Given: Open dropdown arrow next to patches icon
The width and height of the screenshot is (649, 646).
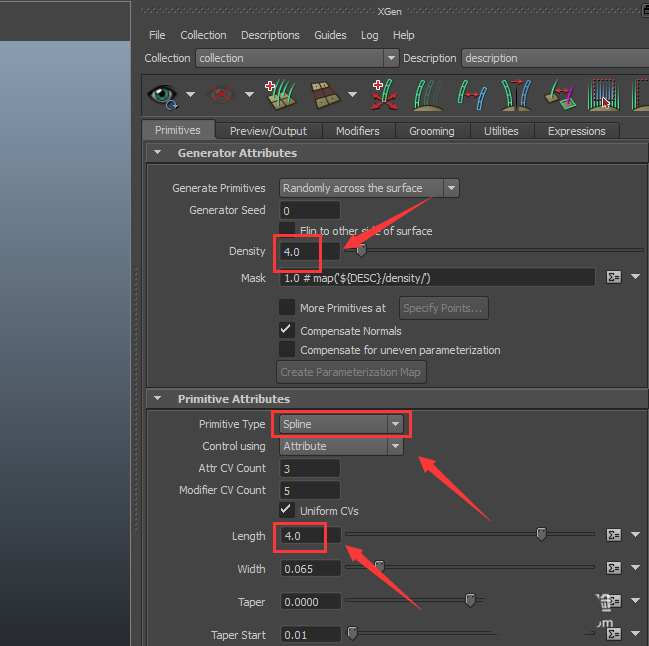Looking at the screenshot, I should [352, 95].
